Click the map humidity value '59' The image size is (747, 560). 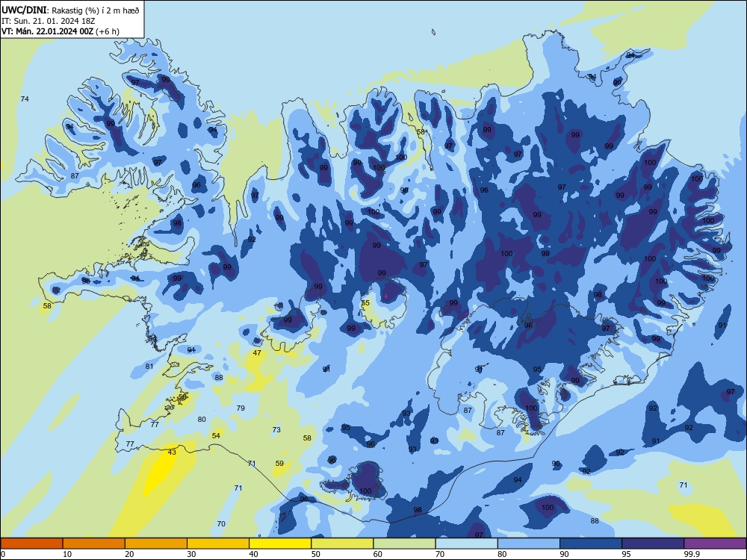[279, 464]
